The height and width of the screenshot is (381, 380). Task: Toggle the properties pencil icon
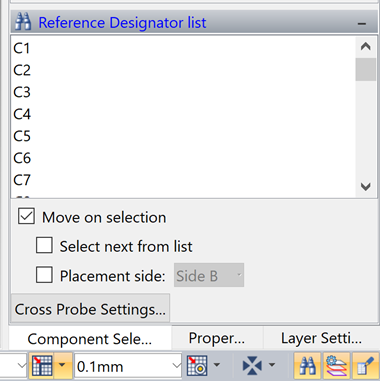click(366, 366)
